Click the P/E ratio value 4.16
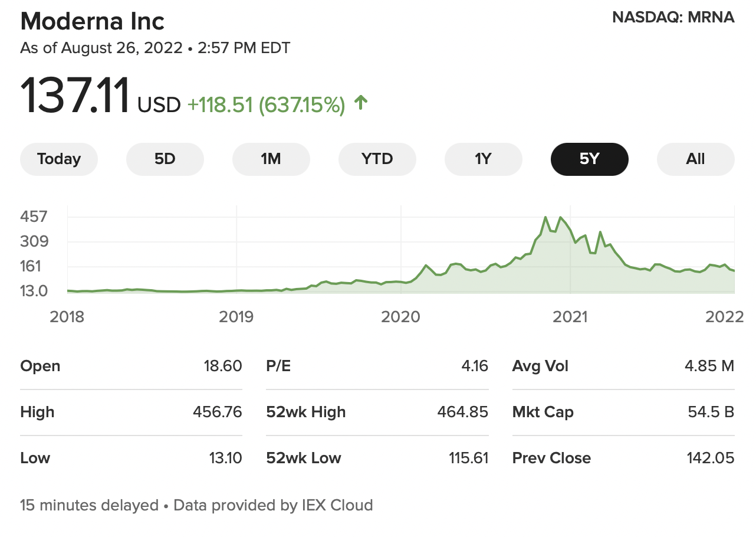Screen dimensions: 756x537 click(475, 366)
